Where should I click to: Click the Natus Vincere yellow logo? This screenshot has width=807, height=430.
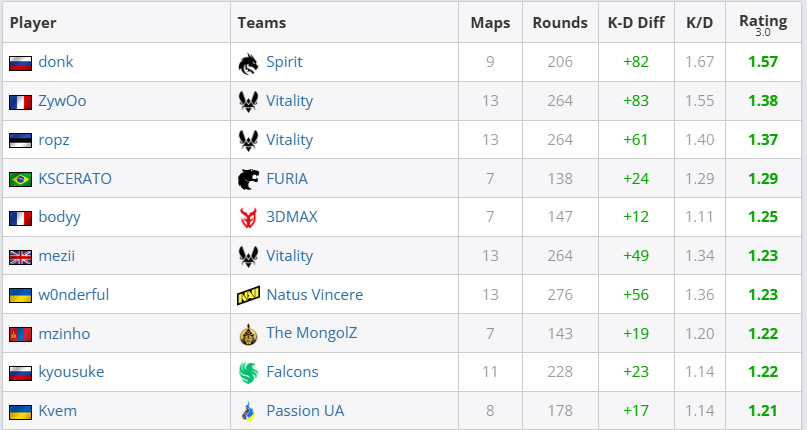(x=248, y=295)
